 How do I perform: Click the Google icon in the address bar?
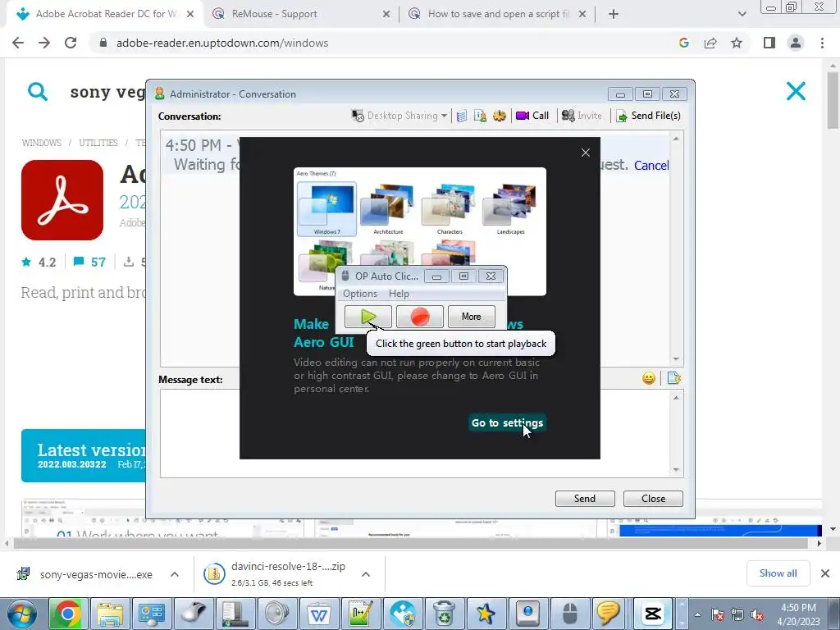coord(684,43)
